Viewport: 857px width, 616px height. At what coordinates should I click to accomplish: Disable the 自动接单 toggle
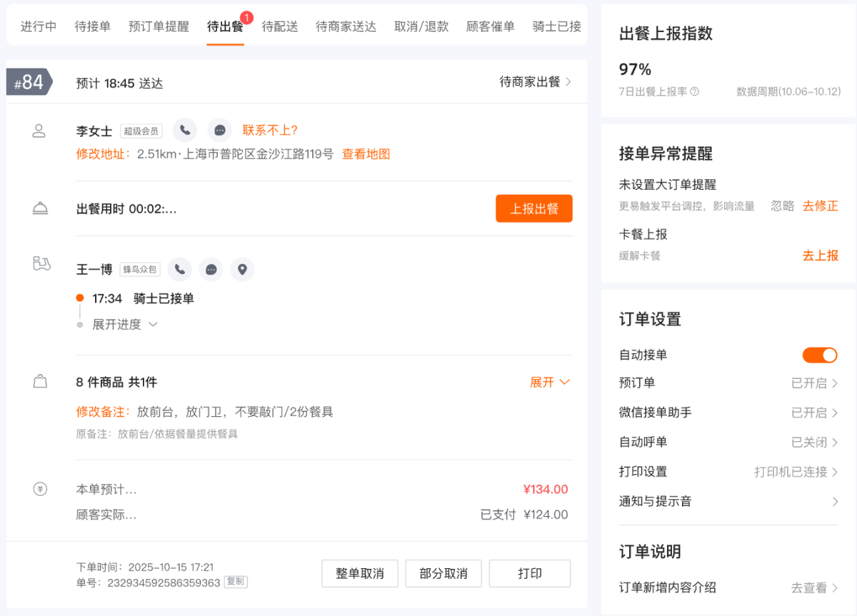pos(819,355)
